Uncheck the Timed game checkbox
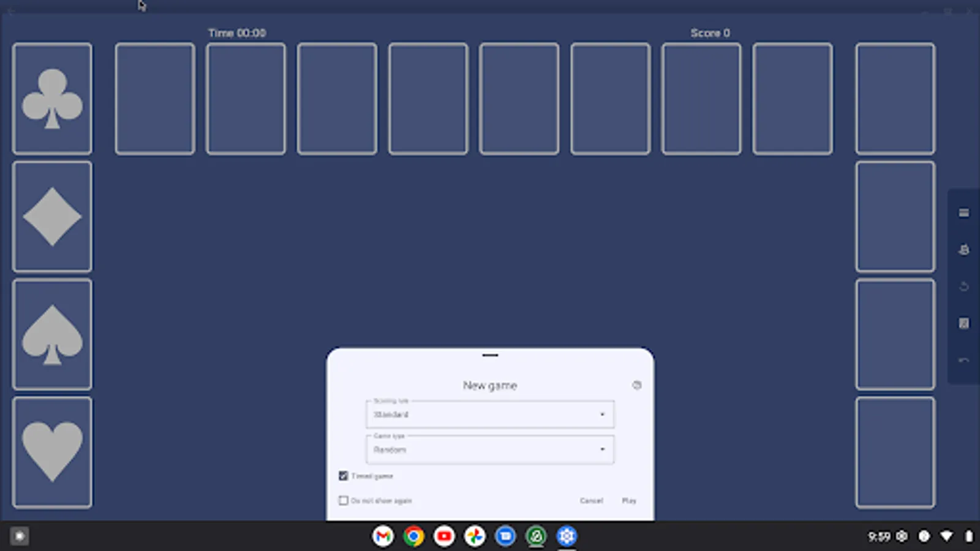 (x=344, y=476)
